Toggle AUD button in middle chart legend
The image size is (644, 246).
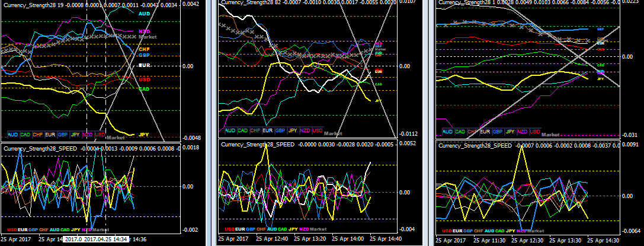(230, 130)
